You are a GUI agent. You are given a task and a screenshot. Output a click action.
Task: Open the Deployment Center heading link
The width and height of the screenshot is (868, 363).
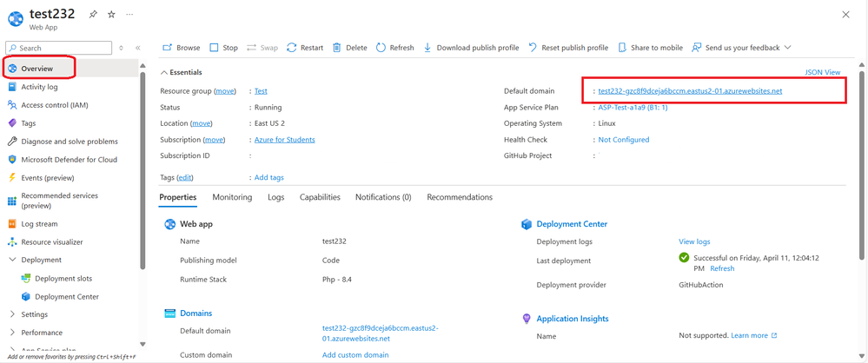(572, 224)
